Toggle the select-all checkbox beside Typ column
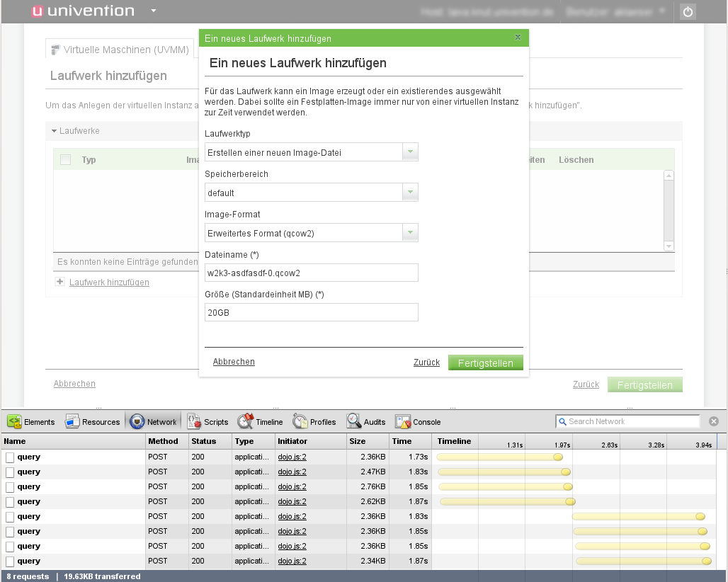The image size is (728, 582). click(66, 160)
